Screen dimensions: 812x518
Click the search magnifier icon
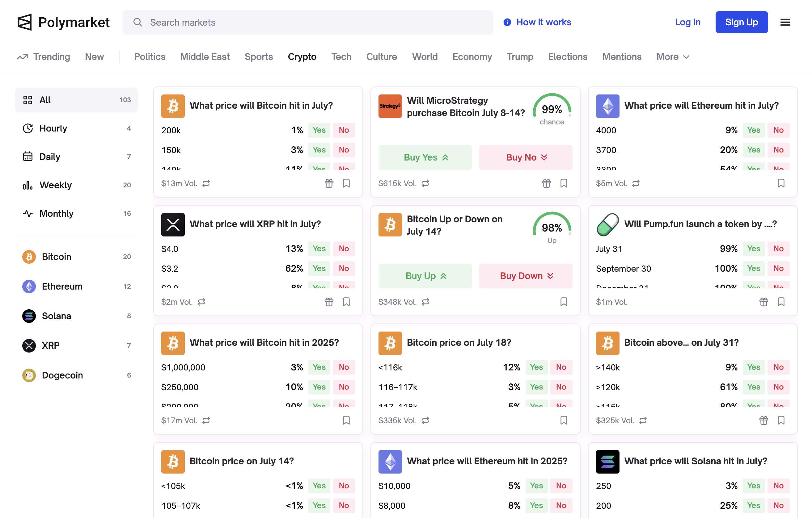[137, 22]
